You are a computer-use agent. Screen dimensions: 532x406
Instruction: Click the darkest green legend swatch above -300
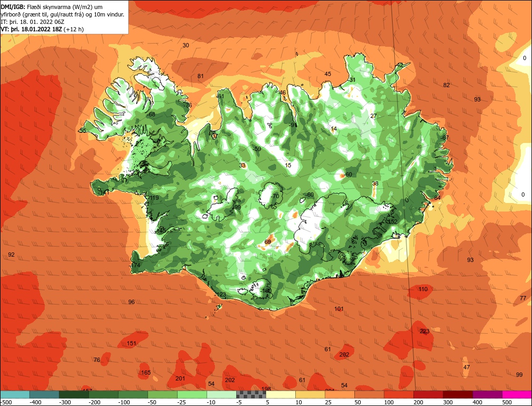[x=74, y=394]
